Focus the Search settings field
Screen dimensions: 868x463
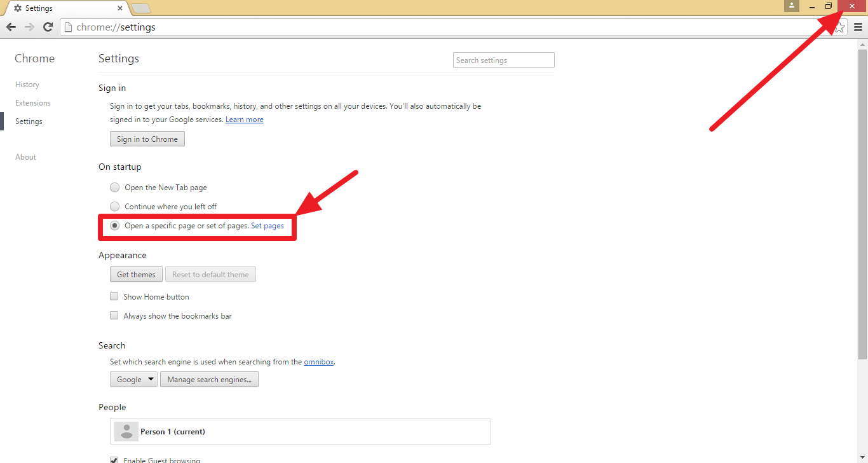point(504,60)
